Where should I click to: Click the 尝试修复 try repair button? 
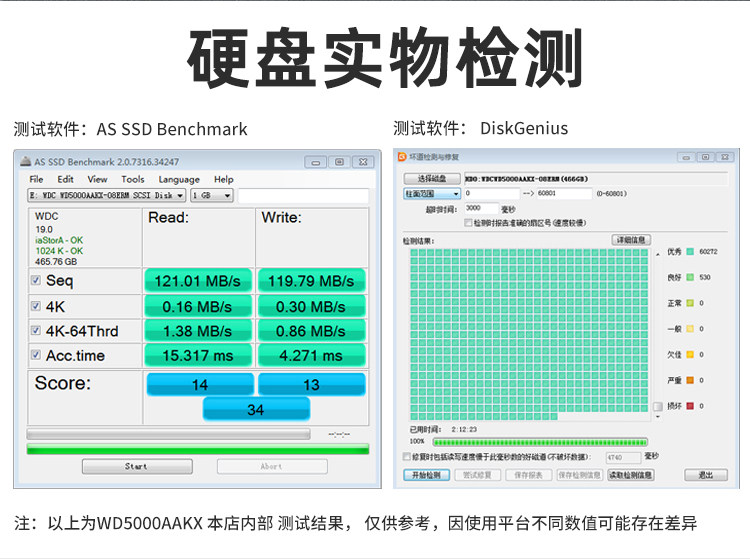(x=477, y=475)
